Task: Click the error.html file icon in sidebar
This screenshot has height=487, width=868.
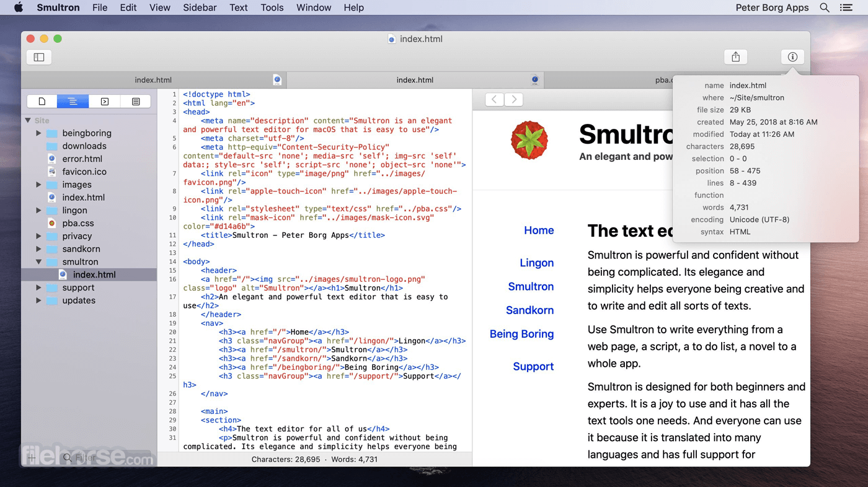Action: click(x=52, y=159)
